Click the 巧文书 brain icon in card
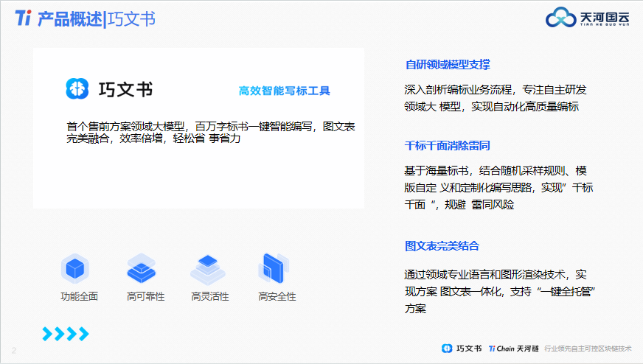The height and width of the screenshot is (364, 643). click(x=77, y=88)
